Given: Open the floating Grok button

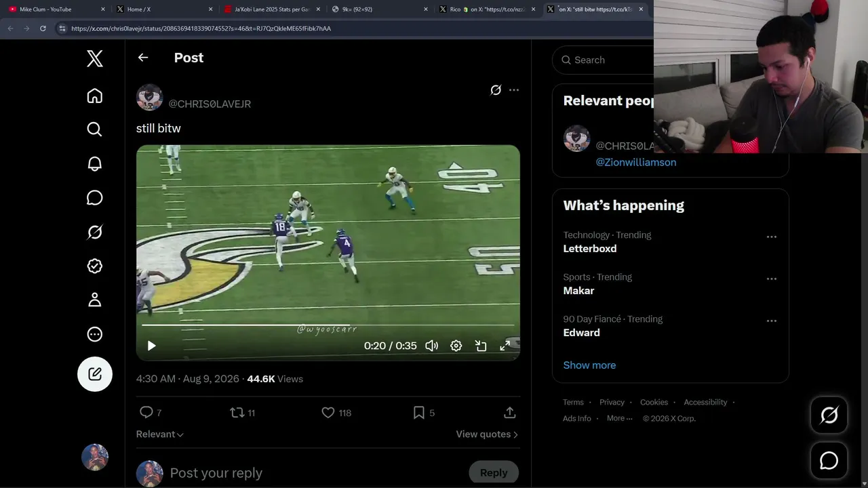Looking at the screenshot, I should coord(829,415).
